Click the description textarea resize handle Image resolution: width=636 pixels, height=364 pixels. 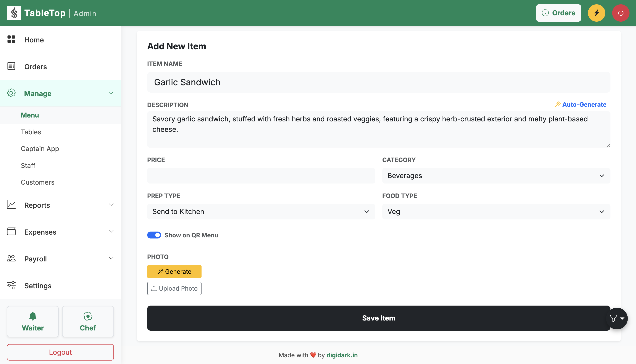608,145
